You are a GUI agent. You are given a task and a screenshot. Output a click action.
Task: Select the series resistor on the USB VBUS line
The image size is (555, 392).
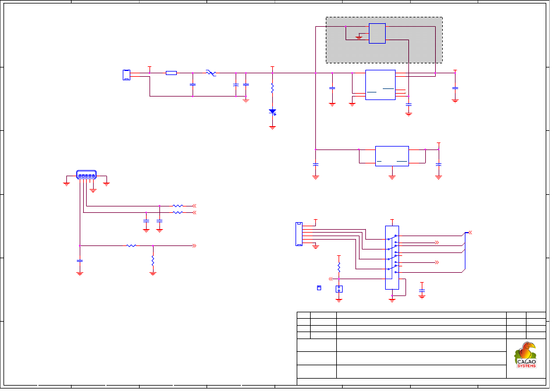tap(131, 245)
